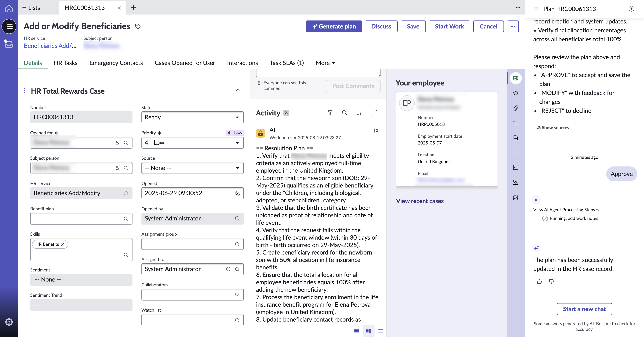644x337 pixels.
Task: Switch to the single-column layout view
Action: pos(356,331)
